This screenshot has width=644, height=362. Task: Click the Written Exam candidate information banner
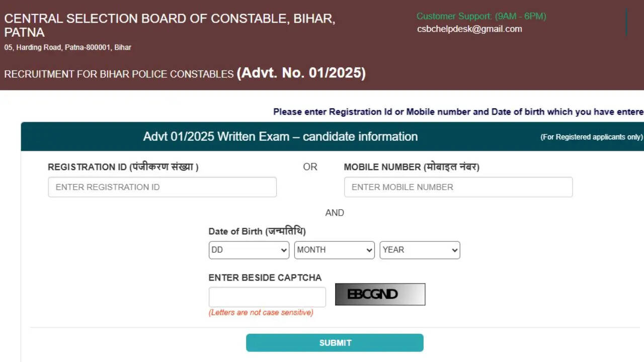coord(280,136)
